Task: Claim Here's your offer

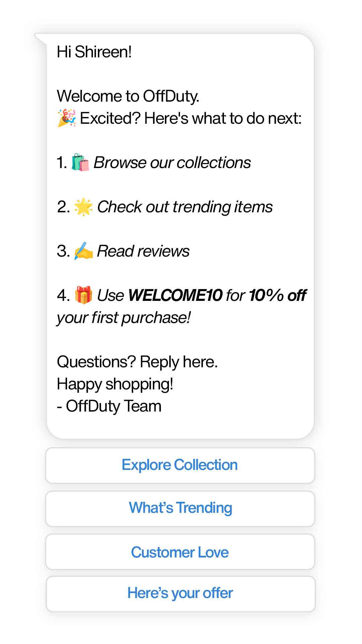Action: tap(180, 593)
